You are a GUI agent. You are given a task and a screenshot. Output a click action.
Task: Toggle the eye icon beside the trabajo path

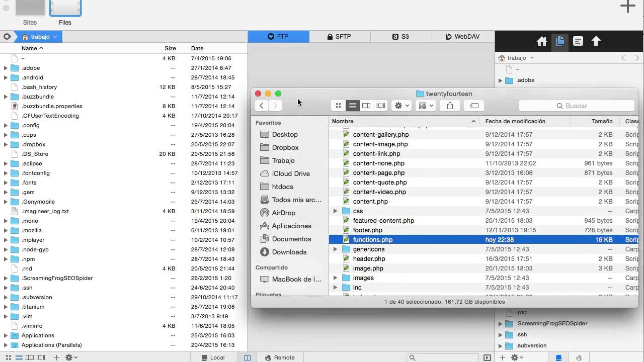tap(7, 37)
